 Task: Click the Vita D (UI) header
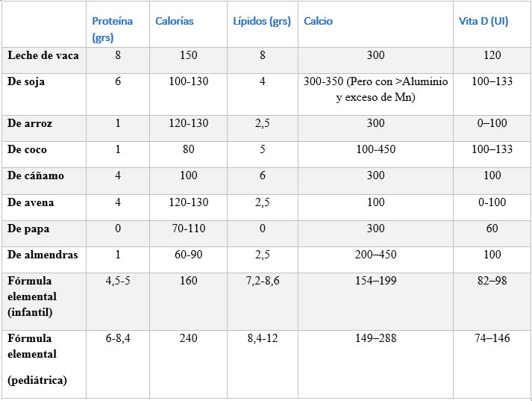coord(484,22)
